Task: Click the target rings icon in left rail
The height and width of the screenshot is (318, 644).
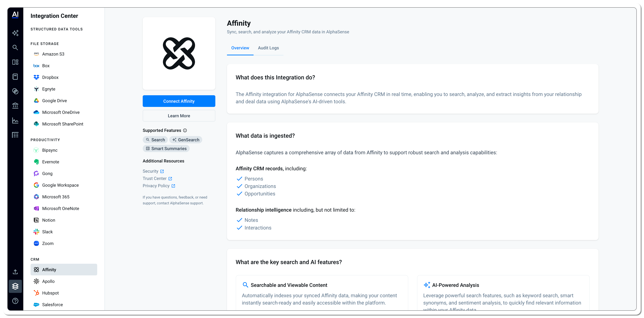Action: point(15,91)
